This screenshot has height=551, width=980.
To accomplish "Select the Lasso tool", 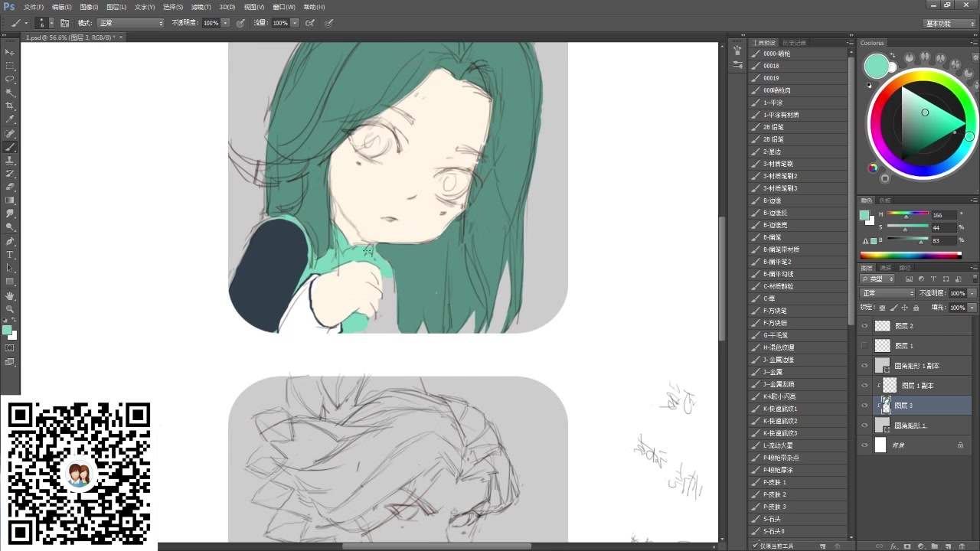I will pos(10,79).
